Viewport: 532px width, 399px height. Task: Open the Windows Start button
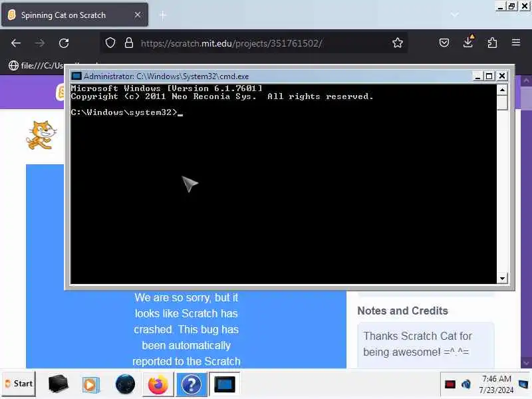pos(19,384)
